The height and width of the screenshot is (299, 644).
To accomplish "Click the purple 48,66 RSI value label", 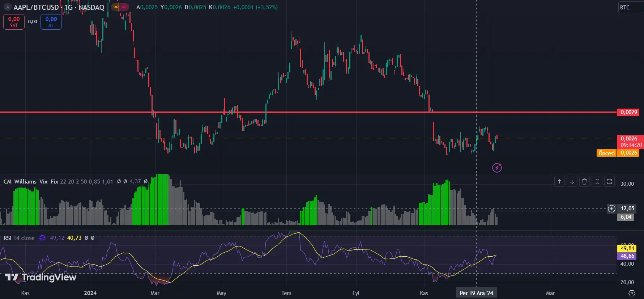I will tap(627, 256).
